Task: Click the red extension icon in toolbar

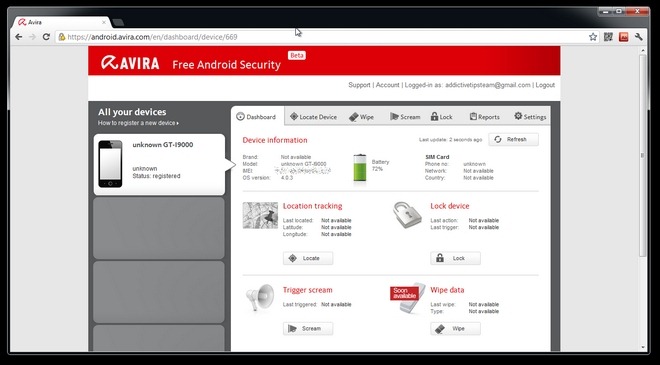Action: coord(623,37)
